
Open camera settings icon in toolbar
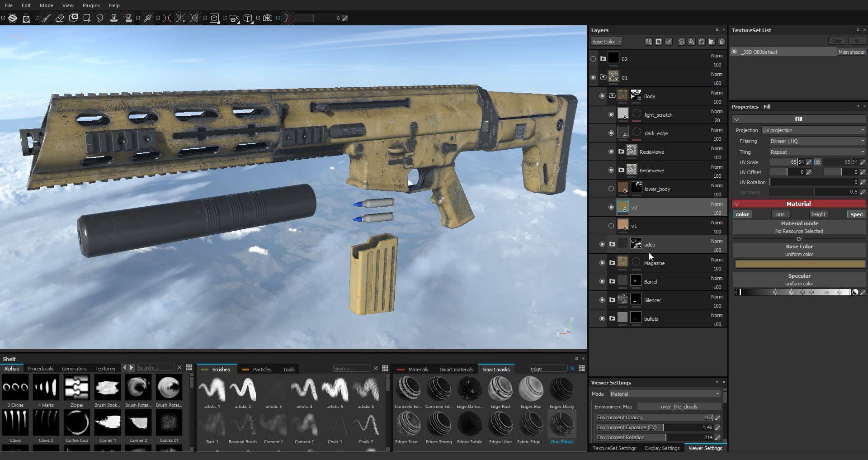point(234,18)
